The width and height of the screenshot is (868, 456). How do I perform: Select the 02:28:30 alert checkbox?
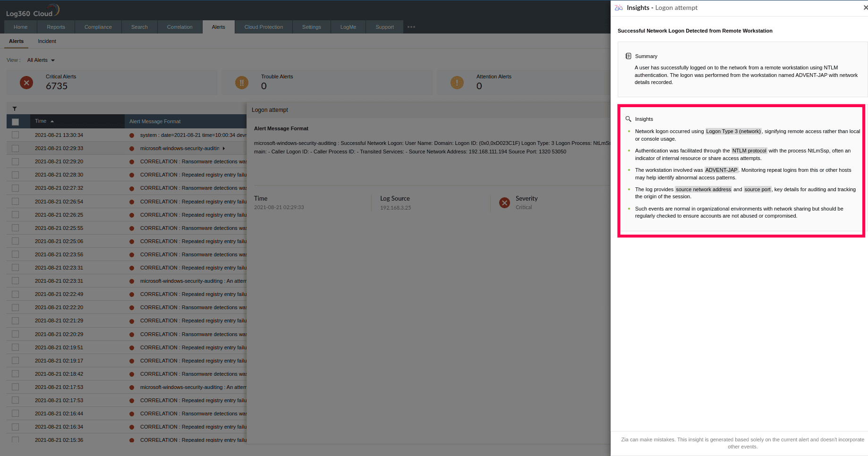coord(15,175)
